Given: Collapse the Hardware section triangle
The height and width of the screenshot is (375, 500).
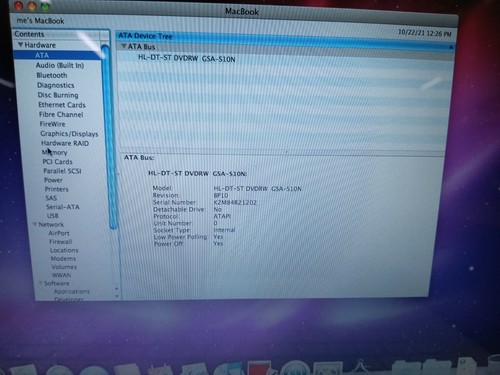Looking at the screenshot, I should [x=20, y=44].
